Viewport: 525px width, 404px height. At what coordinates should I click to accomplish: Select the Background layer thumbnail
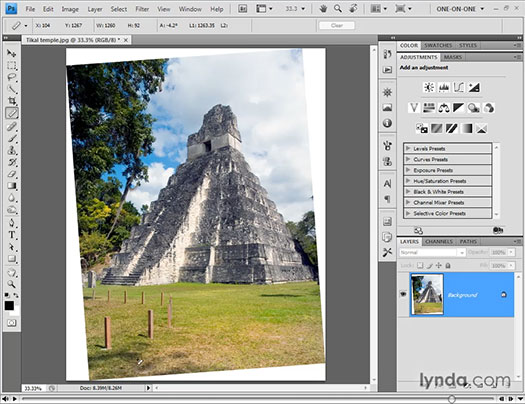coord(427,295)
